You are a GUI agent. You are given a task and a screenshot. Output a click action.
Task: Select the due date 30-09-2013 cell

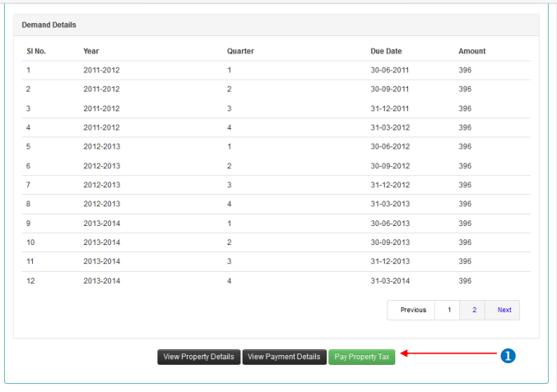(390, 242)
